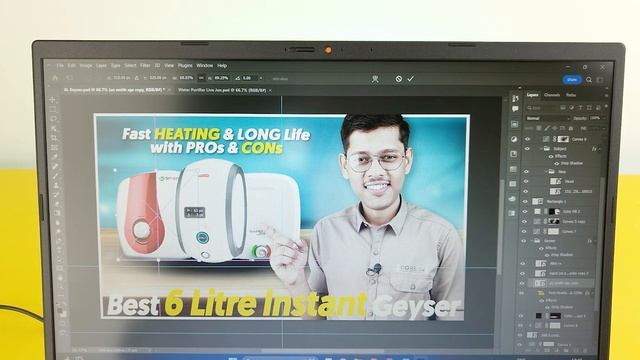Click the rotation angle field
This screenshot has height=360, width=640.
[x=248, y=78]
